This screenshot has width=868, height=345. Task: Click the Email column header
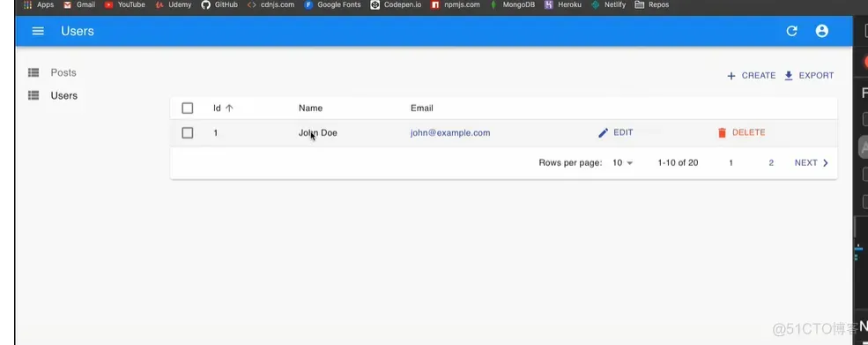click(x=422, y=109)
